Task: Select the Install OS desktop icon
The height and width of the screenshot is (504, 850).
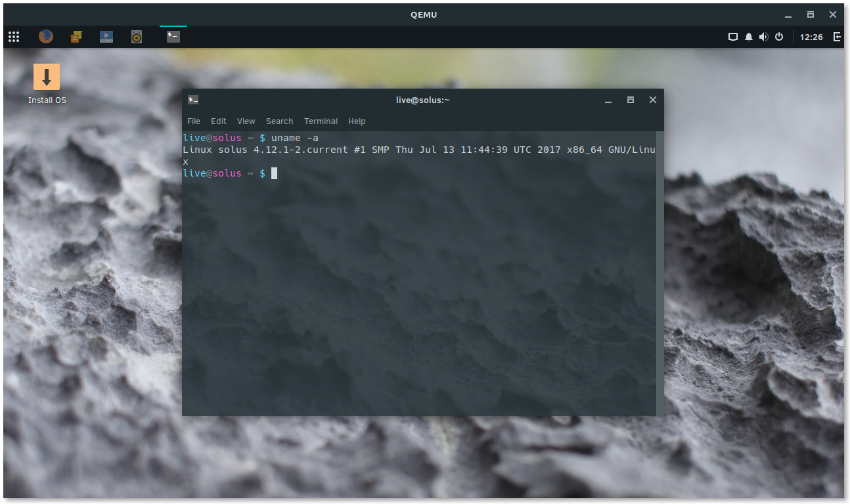Action: pos(47,84)
